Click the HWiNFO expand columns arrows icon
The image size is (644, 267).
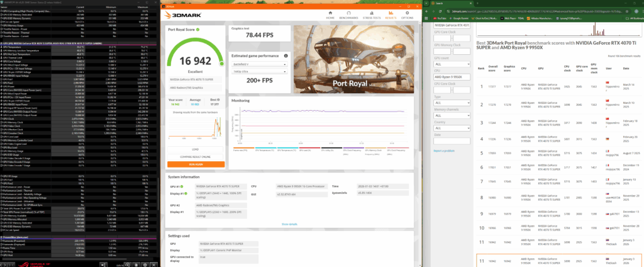[x=3, y=265]
